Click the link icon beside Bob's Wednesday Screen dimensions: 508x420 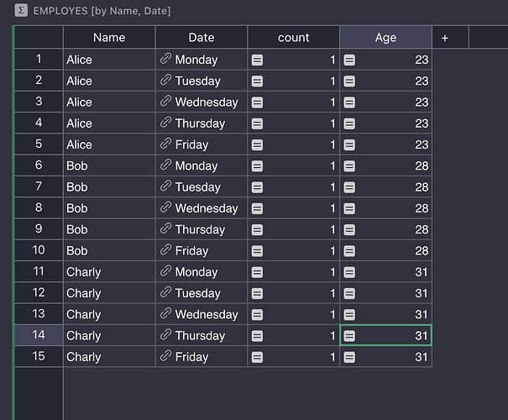coord(165,208)
